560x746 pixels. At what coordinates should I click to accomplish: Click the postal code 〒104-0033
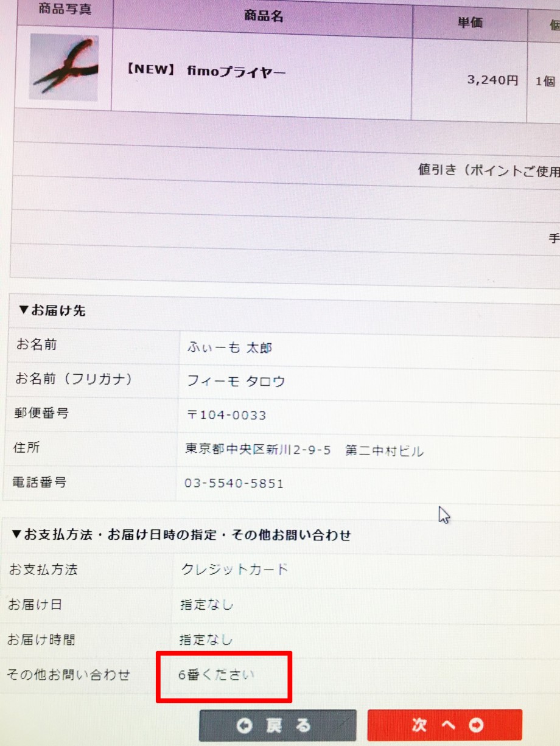point(226,416)
